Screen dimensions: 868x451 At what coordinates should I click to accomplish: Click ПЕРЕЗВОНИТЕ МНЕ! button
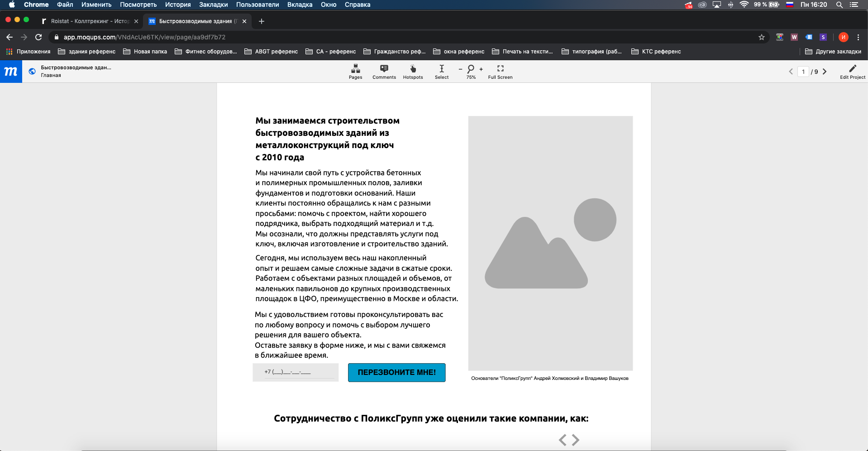pyautogui.click(x=396, y=372)
